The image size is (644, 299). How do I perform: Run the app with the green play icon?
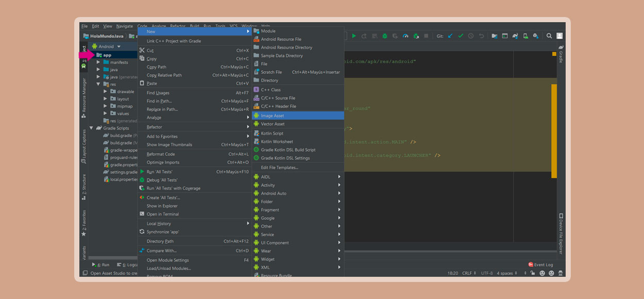(354, 36)
